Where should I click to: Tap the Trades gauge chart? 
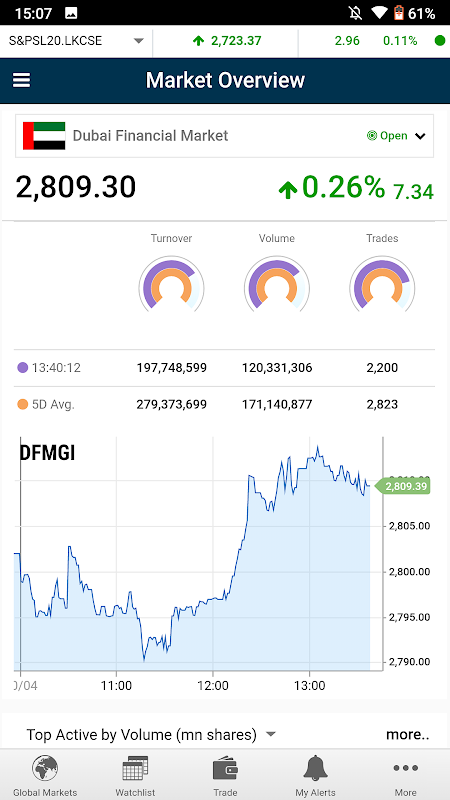point(382,286)
